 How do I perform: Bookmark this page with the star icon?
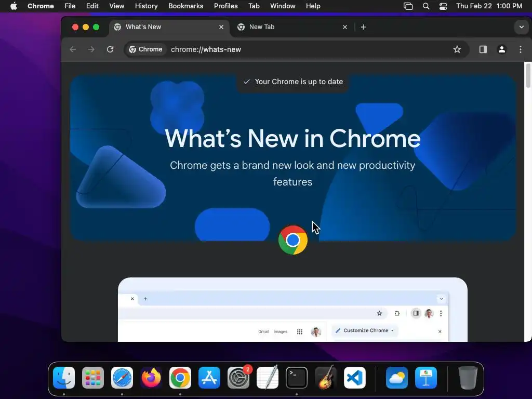pos(457,49)
